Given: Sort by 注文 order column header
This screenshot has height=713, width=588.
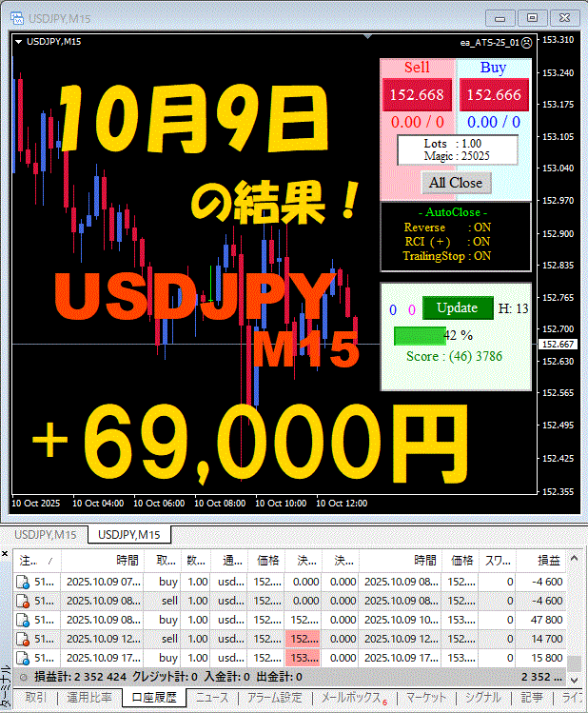Looking at the screenshot, I should (37, 561).
